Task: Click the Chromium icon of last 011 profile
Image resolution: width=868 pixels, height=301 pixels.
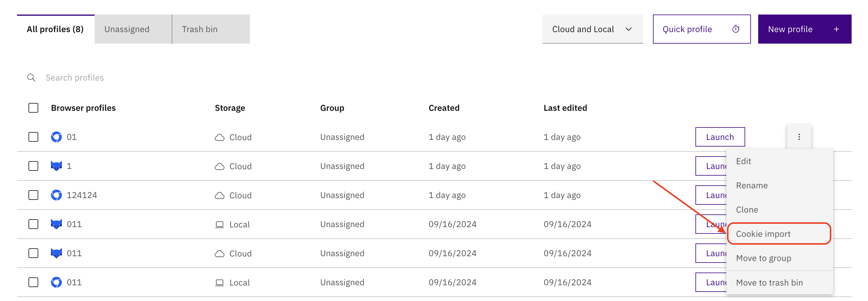Action: pyautogui.click(x=56, y=282)
